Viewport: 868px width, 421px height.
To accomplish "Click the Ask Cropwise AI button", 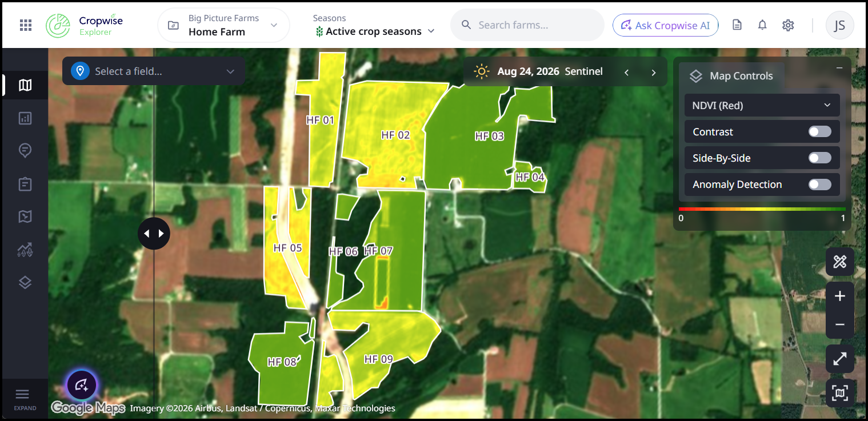I will [x=666, y=25].
